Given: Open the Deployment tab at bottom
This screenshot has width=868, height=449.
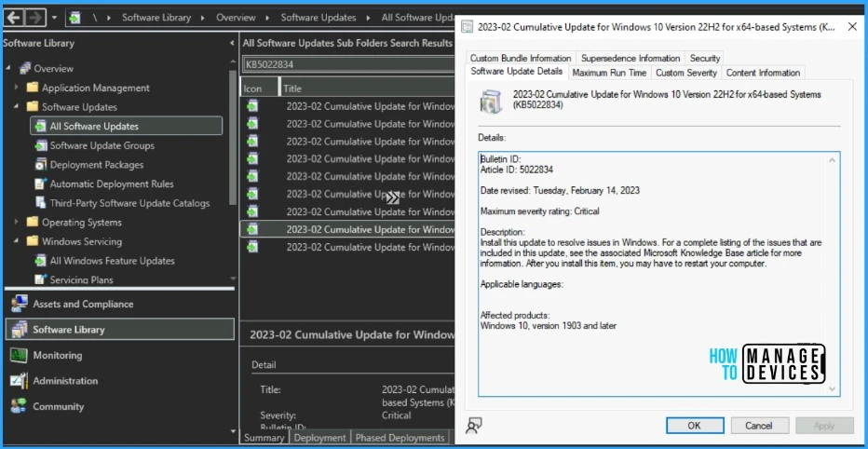Looking at the screenshot, I should click(320, 438).
